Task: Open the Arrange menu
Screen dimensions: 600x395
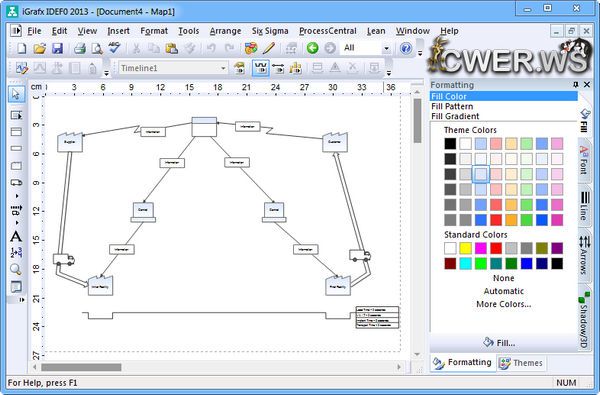Action: click(x=225, y=31)
